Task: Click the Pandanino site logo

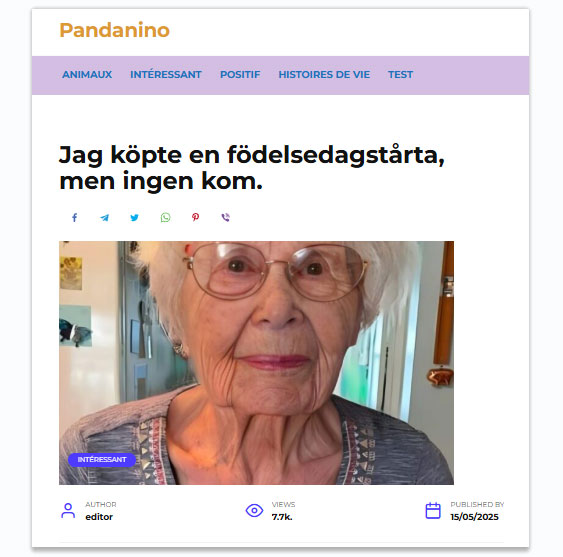Action: click(x=114, y=30)
